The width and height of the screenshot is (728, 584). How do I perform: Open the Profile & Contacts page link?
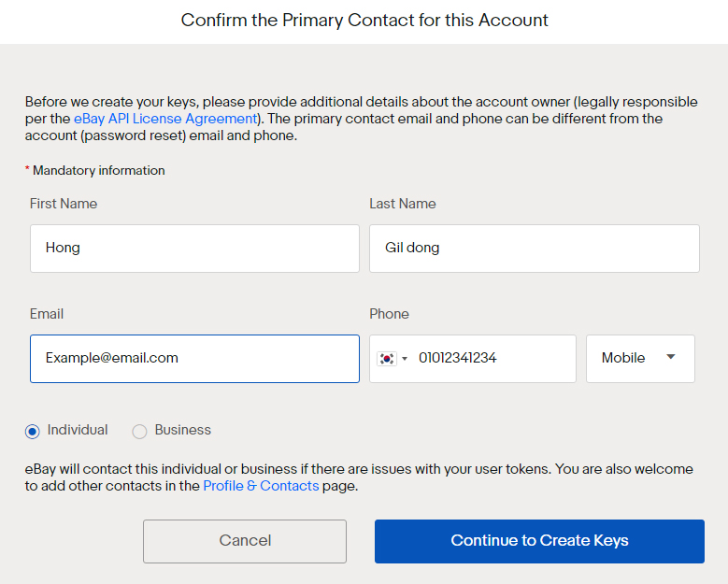tap(261, 486)
